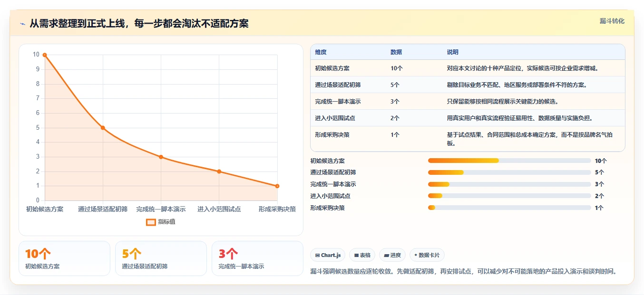The image size is (644, 295).
Task: Click description starting 用真实用户和真实流程
Action: 520,118
